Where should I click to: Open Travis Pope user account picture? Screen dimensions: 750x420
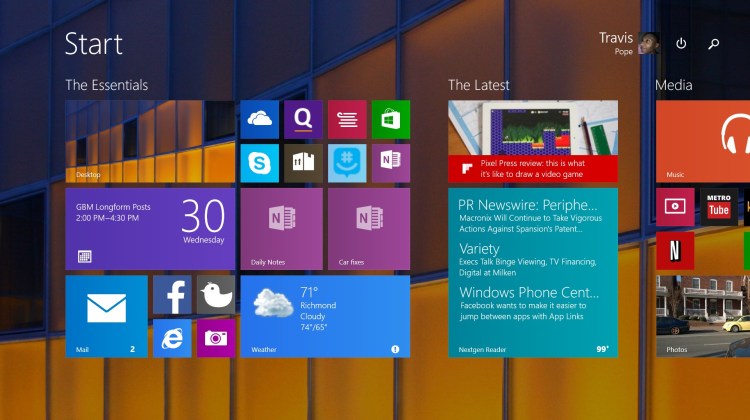click(649, 44)
